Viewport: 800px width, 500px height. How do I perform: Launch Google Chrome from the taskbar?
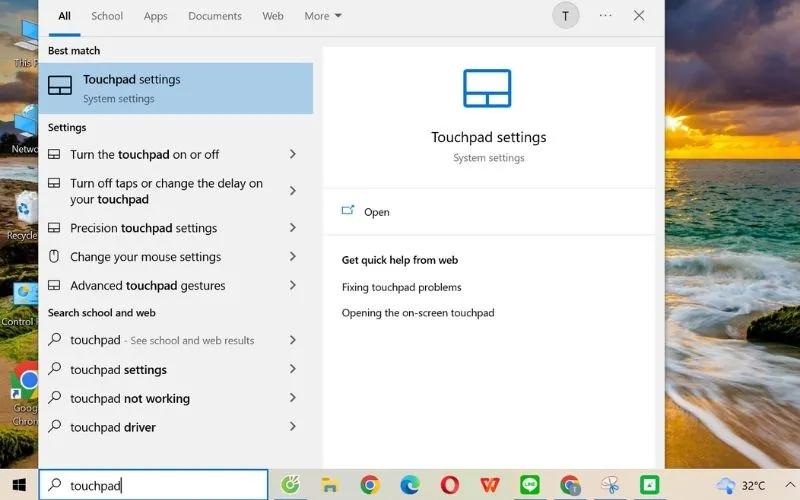coord(370,485)
